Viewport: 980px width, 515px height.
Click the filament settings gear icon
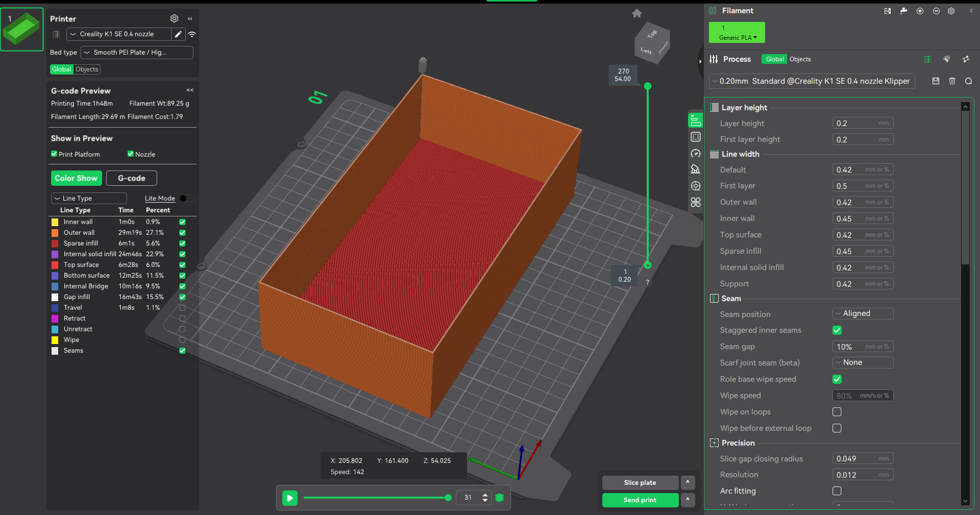[x=951, y=11]
